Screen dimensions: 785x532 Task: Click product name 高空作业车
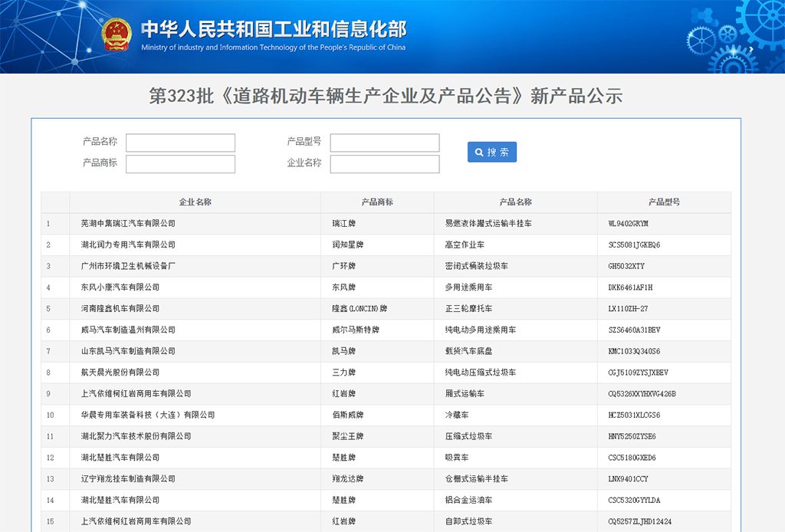click(x=465, y=245)
